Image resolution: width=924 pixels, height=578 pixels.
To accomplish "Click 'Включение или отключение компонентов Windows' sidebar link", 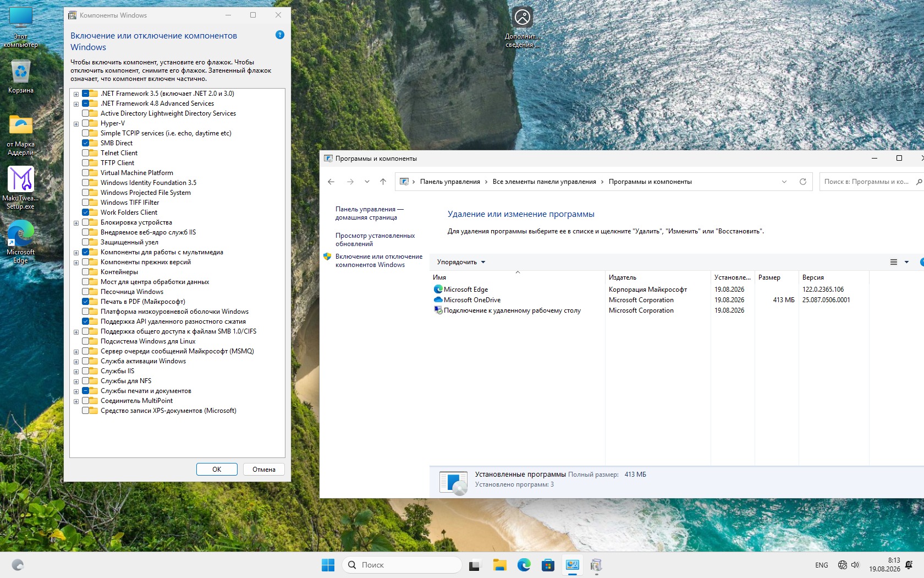I will pos(379,260).
